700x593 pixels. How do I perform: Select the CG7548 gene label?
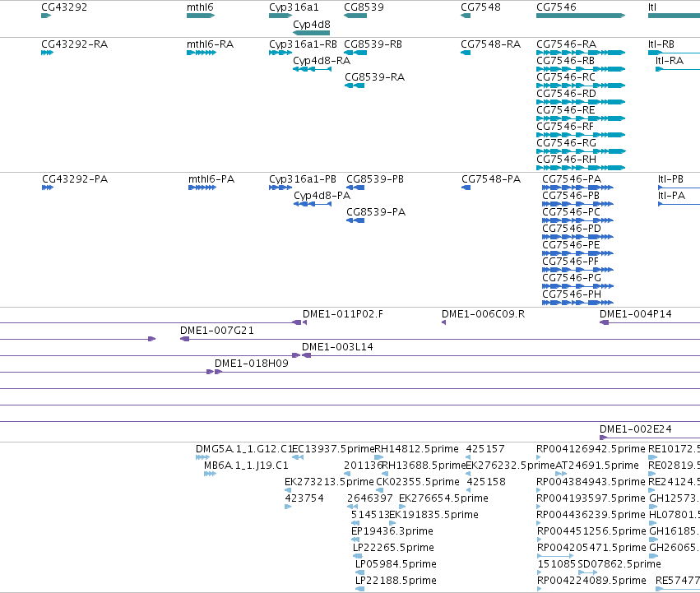(x=481, y=7)
